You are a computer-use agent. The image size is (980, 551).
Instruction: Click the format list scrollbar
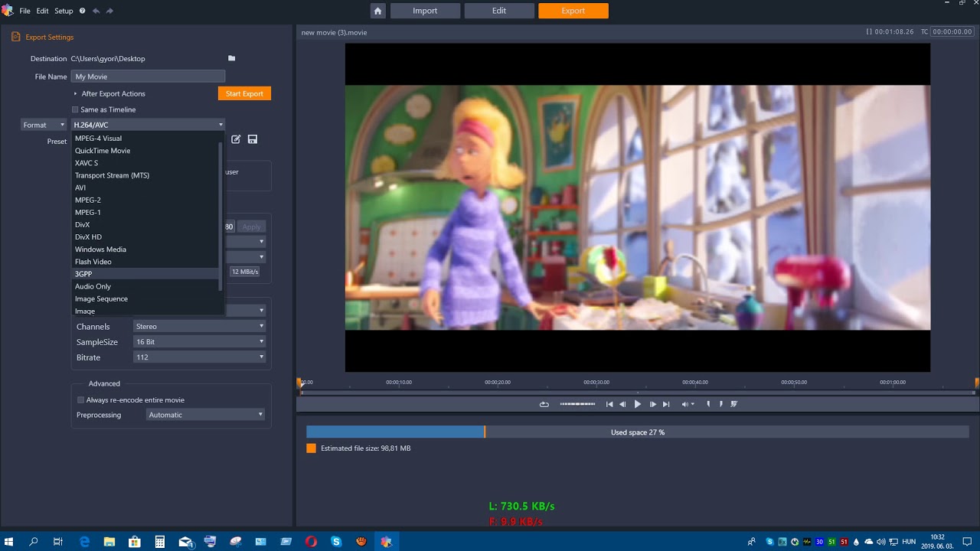[x=220, y=216]
